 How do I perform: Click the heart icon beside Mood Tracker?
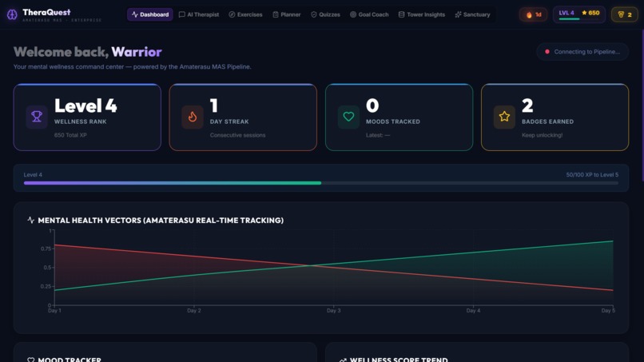click(x=31, y=360)
